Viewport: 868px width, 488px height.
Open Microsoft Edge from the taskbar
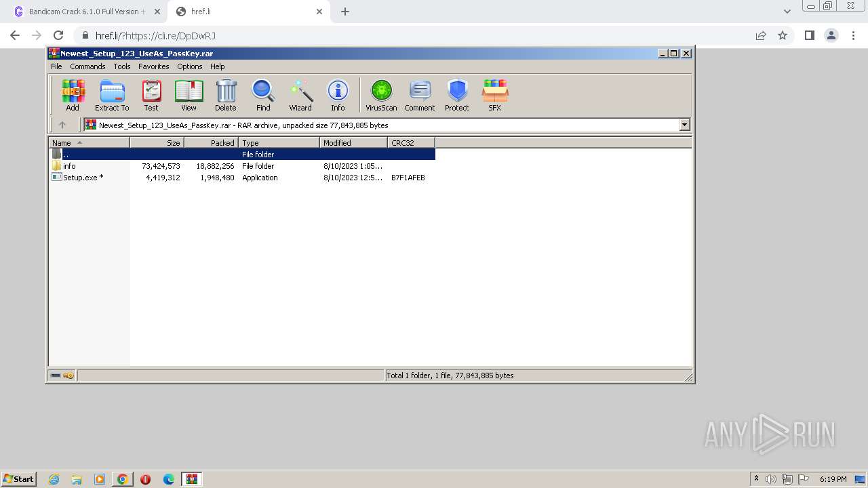tap(169, 479)
